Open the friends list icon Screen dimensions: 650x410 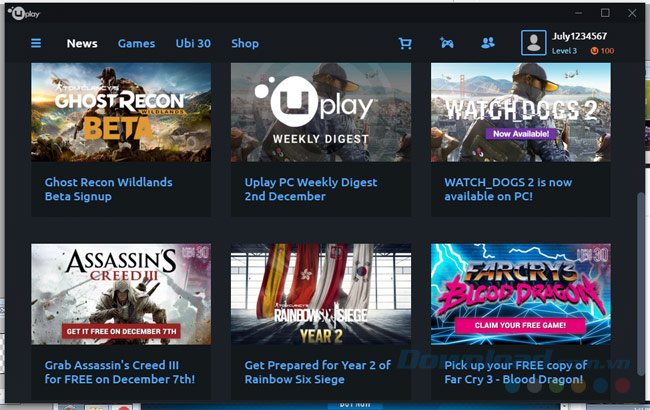coord(488,43)
